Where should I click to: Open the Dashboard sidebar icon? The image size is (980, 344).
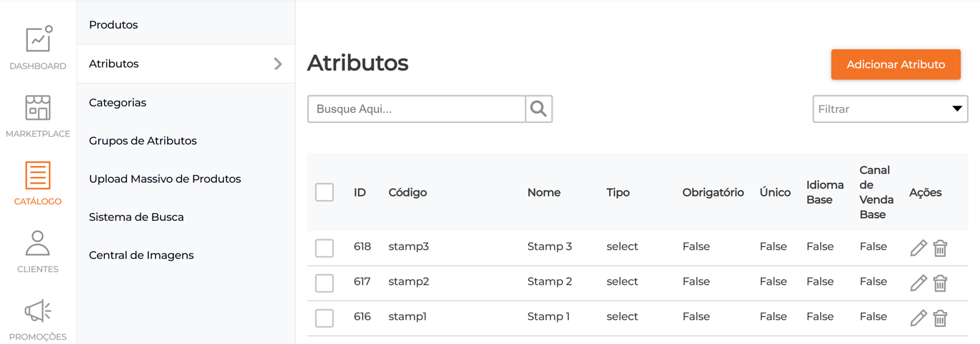click(x=38, y=41)
